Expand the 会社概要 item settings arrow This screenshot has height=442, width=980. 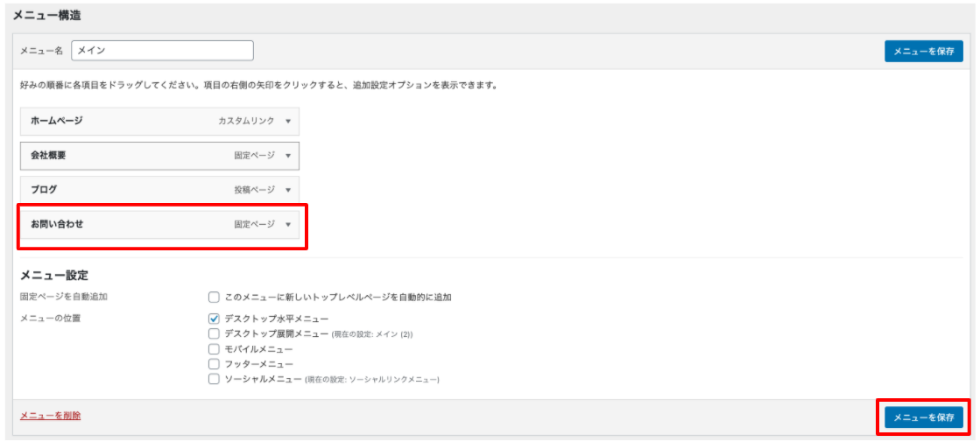pyautogui.click(x=287, y=156)
